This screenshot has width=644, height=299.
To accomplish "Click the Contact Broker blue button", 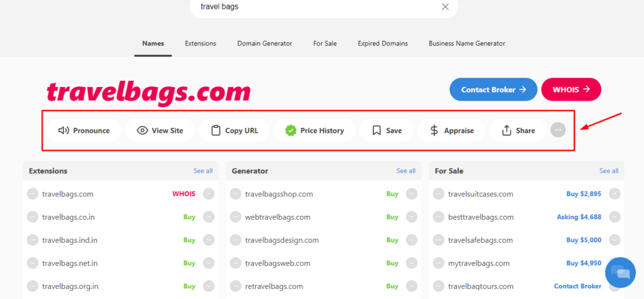I will 493,89.
